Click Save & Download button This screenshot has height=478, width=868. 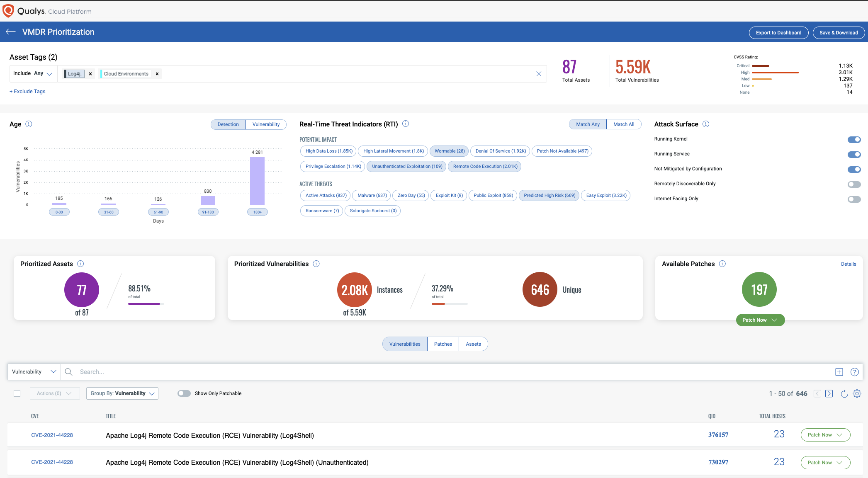coord(839,33)
